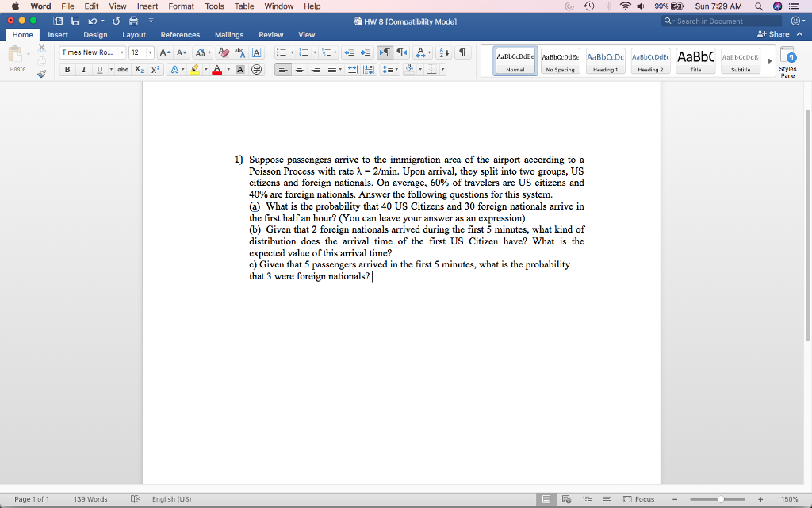
Task: Switch to the References ribbon tab
Action: pos(180,35)
